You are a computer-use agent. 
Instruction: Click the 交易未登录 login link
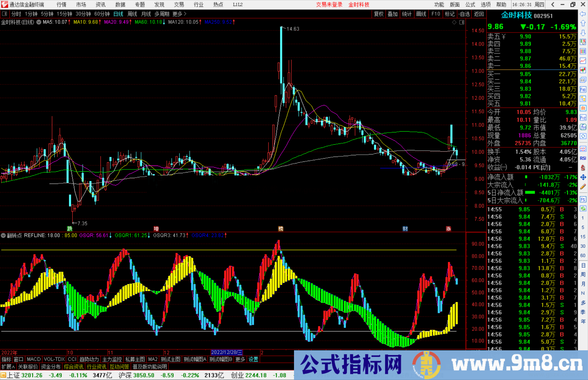pyautogui.click(x=329, y=5)
